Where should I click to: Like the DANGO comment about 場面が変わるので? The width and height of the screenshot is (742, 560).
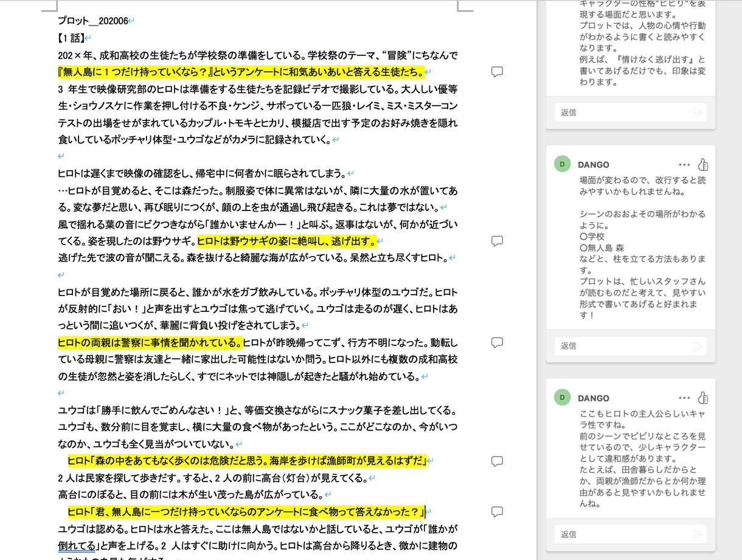(703, 164)
